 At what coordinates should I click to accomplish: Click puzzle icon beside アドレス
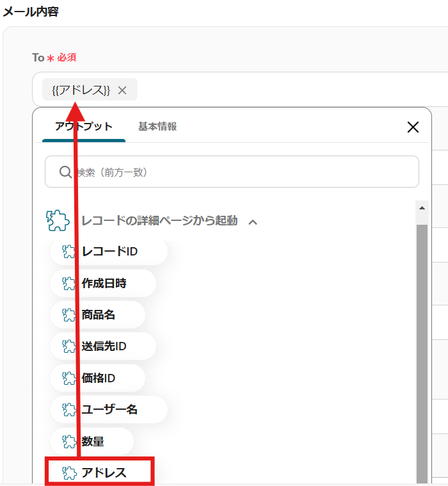click(68, 473)
